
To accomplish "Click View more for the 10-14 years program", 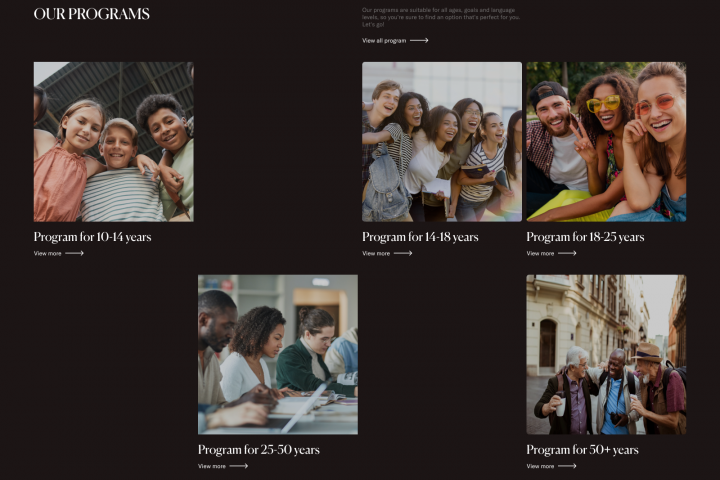I will (47, 253).
